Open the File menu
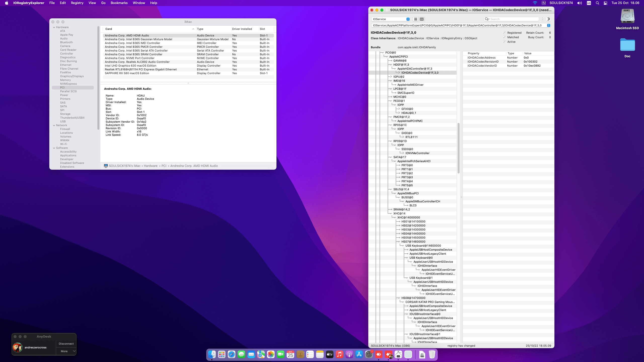644x362 pixels. [x=52, y=3]
